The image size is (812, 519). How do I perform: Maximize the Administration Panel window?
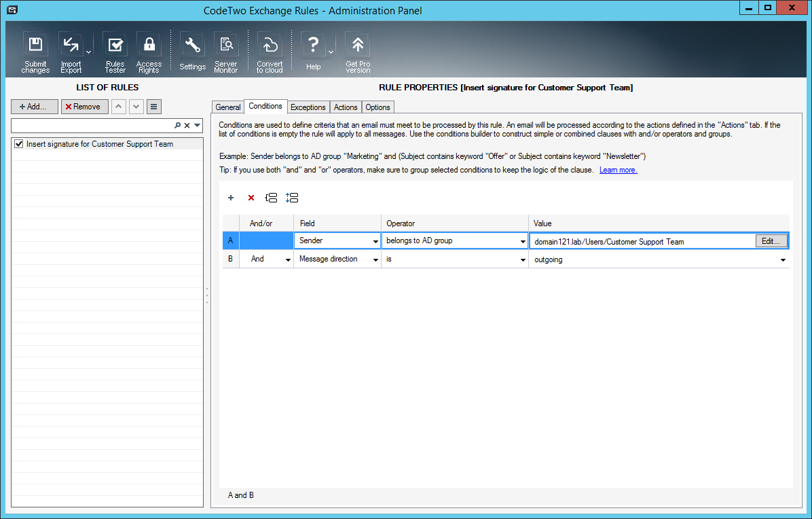[x=767, y=7]
